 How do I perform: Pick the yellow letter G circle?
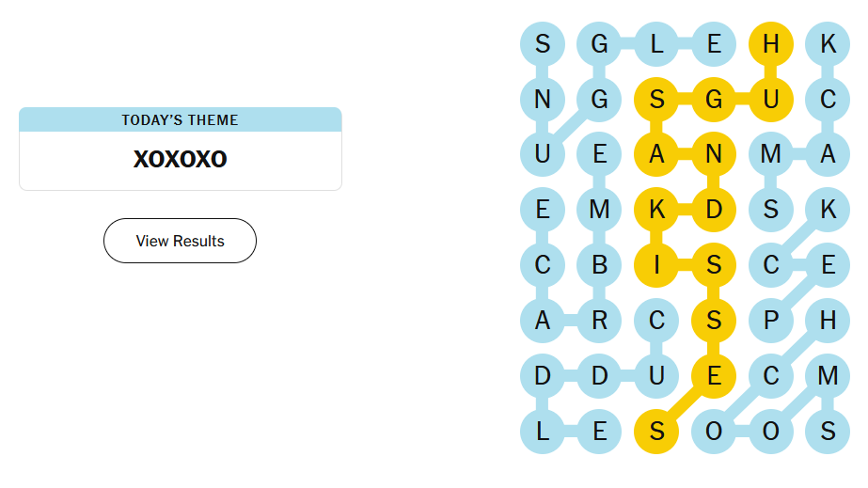pos(714,99)
